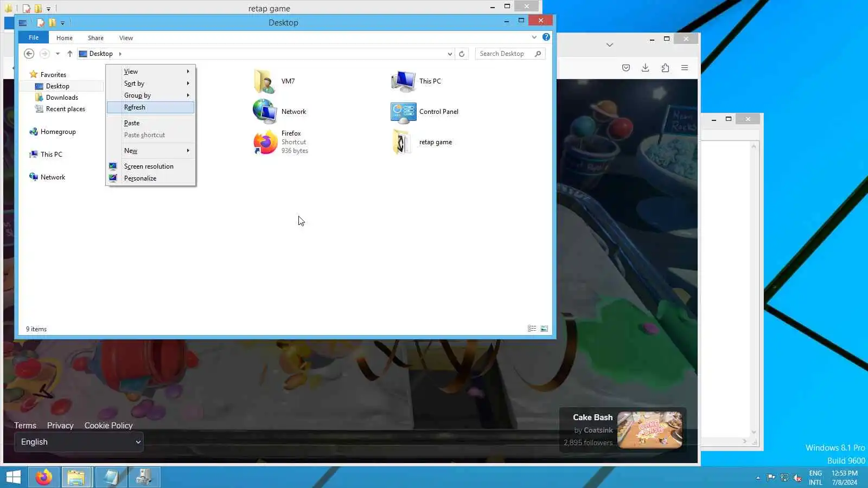Switch to the Share ribbon tab
This screenshot has width=868, height=488.
95,38
